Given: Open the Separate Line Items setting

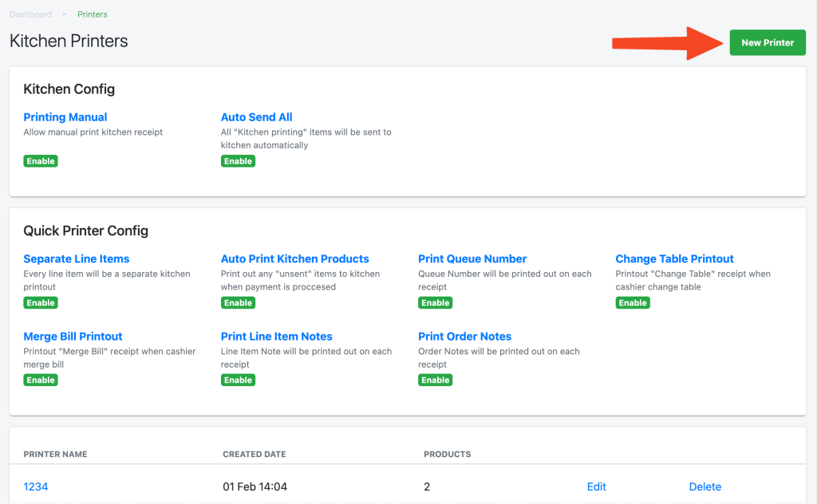Looking at the screenshot, I should tap(76, 259).
